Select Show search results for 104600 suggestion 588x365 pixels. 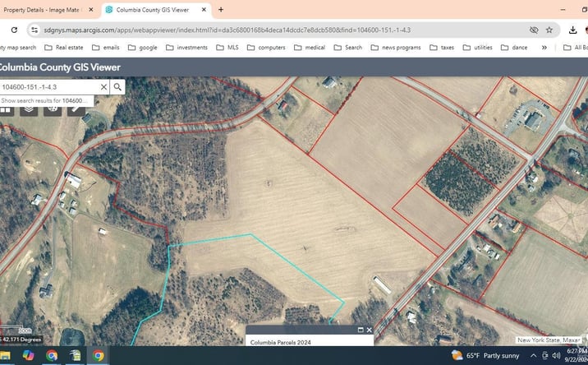(47, 100)
